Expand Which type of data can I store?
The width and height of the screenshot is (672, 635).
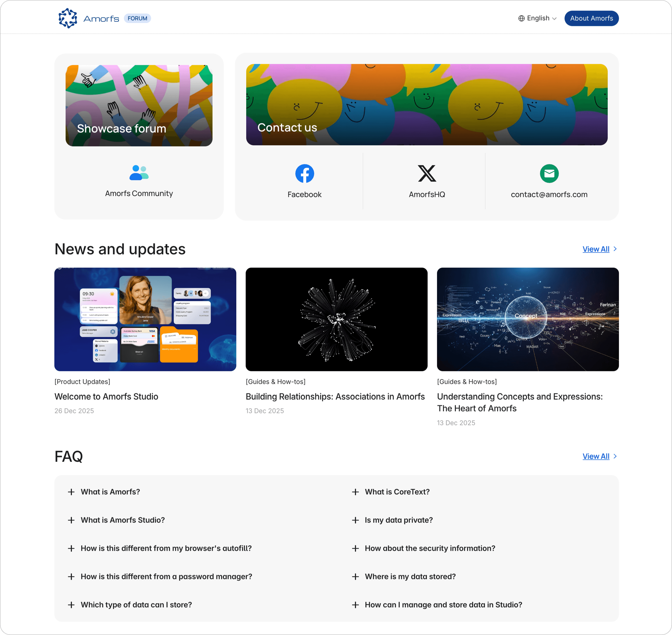pos(136,604)
